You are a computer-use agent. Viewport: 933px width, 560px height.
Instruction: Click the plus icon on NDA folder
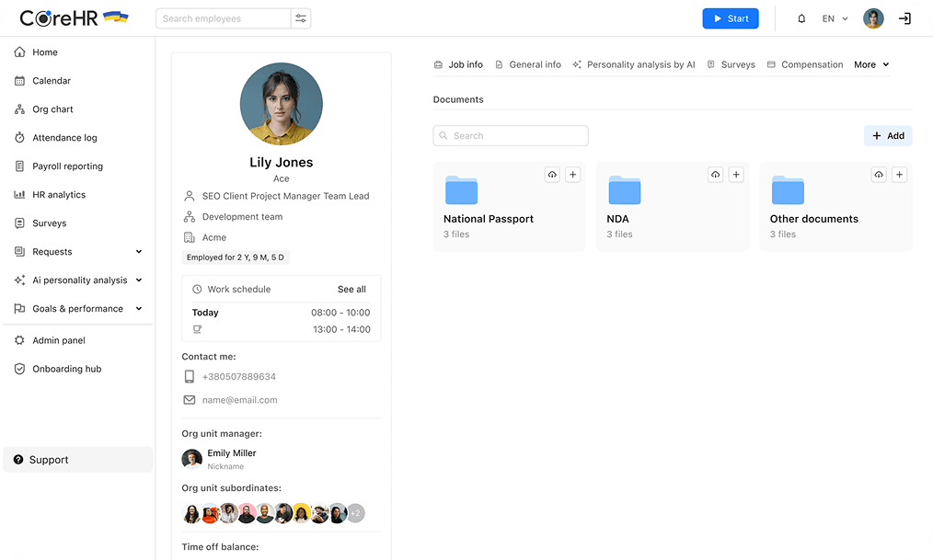point(736,174)
